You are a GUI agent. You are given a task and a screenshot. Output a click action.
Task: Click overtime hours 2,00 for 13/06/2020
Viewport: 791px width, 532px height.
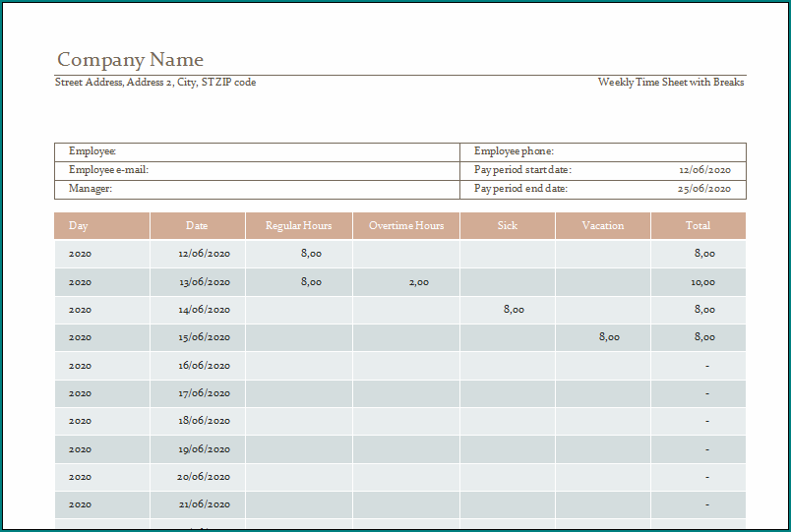pos(406,282)
